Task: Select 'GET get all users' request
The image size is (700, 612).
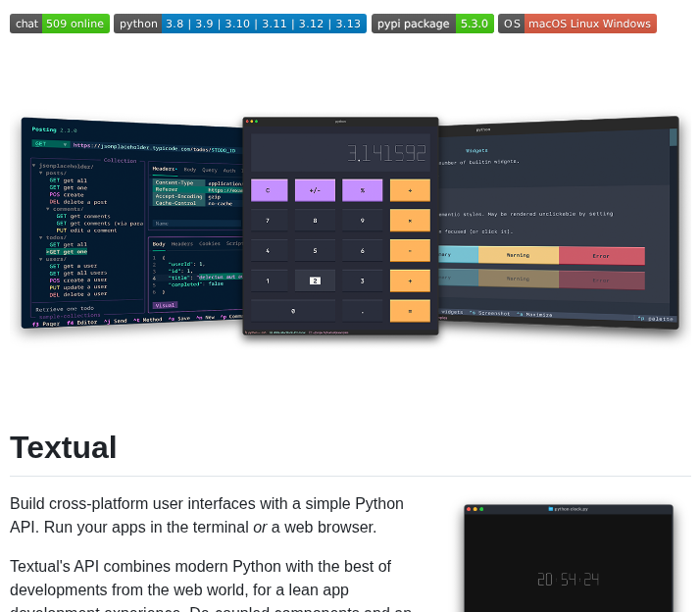Action: 78,273
